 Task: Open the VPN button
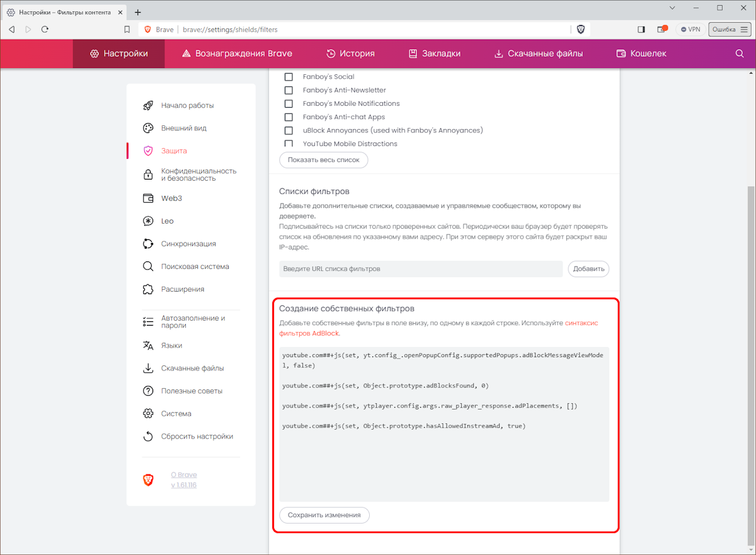(x=690, y=30)
